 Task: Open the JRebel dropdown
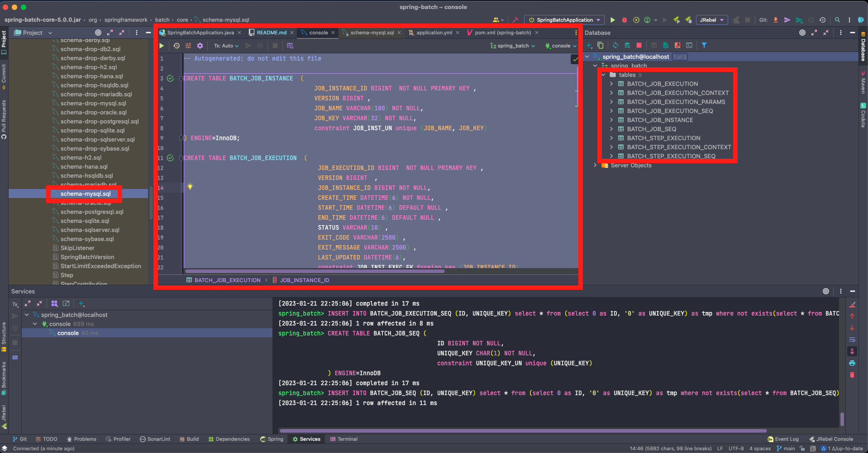[x=711, y=20]
